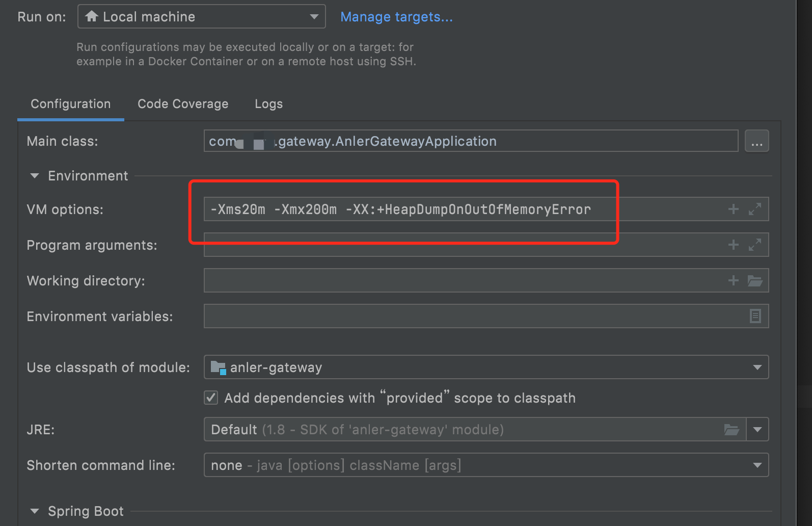
Task: Switch to the Code Coverage tab
Action: point(183,104)
